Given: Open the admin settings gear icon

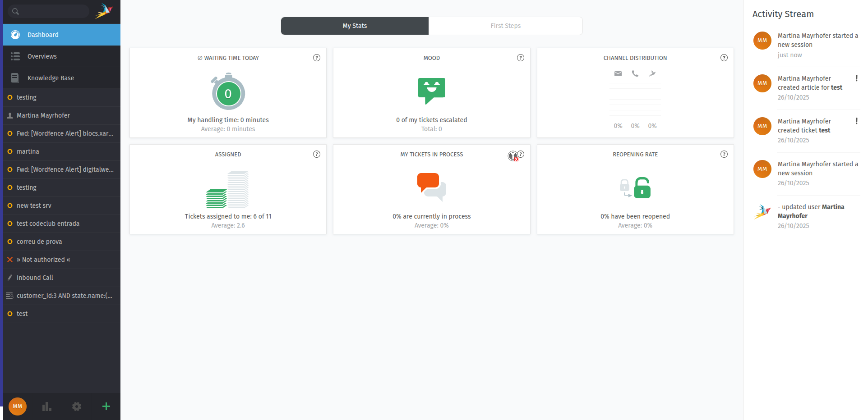Looking at the screenshot, I should pos(77,406).
